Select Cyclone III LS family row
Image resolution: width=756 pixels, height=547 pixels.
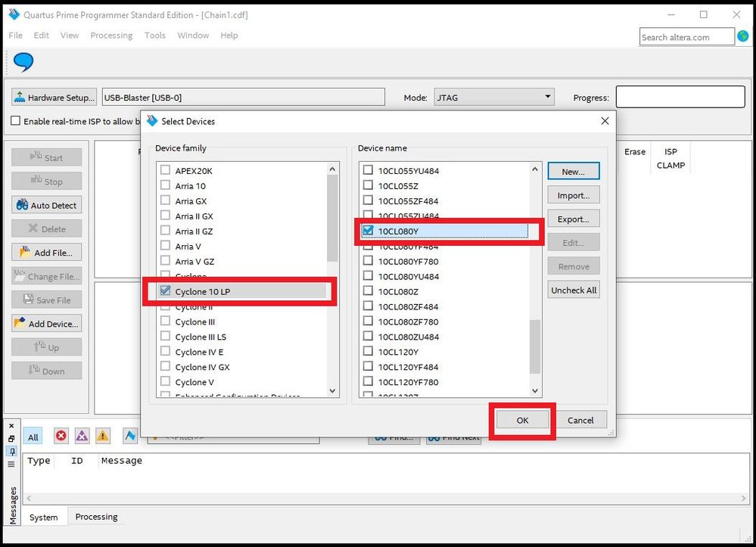point(201,337)
